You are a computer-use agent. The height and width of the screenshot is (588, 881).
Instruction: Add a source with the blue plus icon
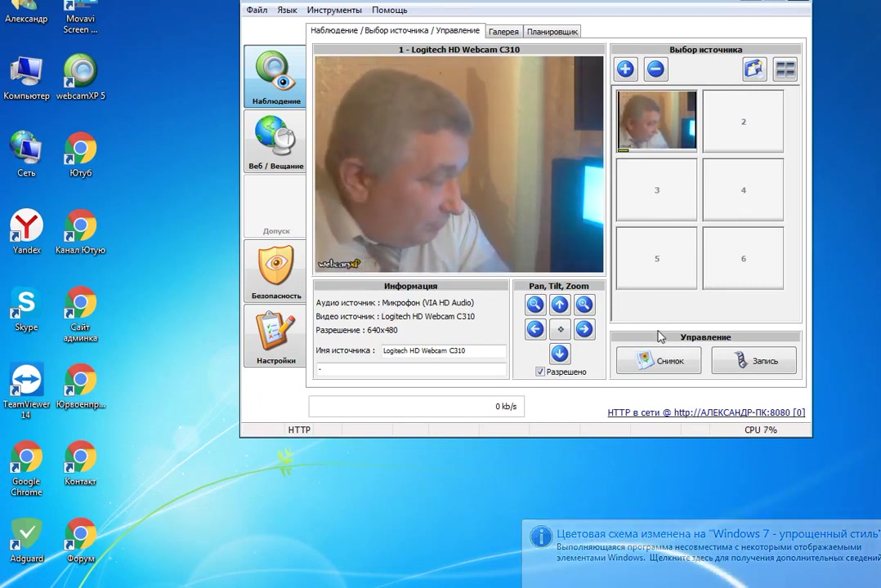pyautogui.click(x=625, y=69)
